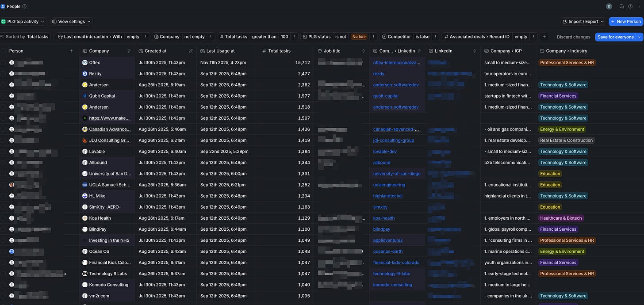Screen dimensions: 644x305
Task: Open the Import / Export dropdown
Action: point(583,21)
